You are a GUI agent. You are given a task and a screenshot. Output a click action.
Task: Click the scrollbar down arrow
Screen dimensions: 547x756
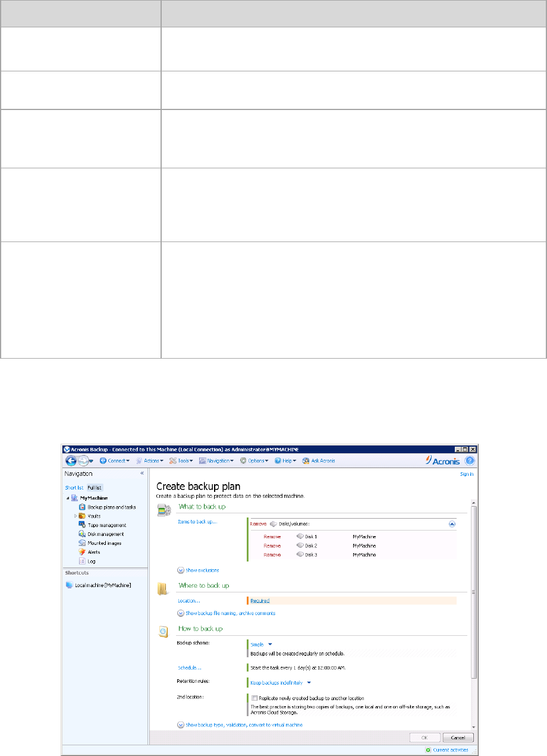point(474,726)
